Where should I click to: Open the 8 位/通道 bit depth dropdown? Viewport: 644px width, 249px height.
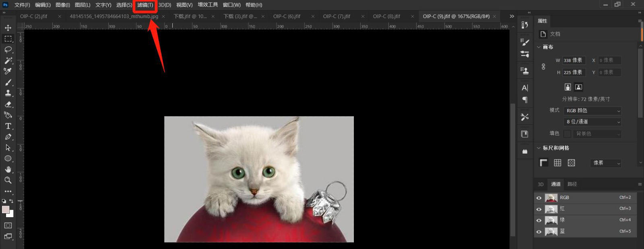[593, 121]
